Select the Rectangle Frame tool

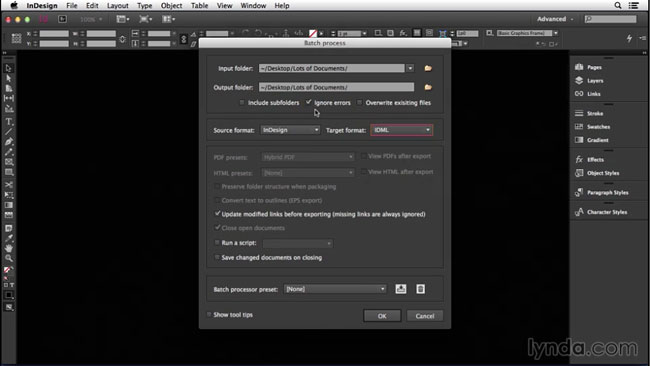tap(8, 162)
